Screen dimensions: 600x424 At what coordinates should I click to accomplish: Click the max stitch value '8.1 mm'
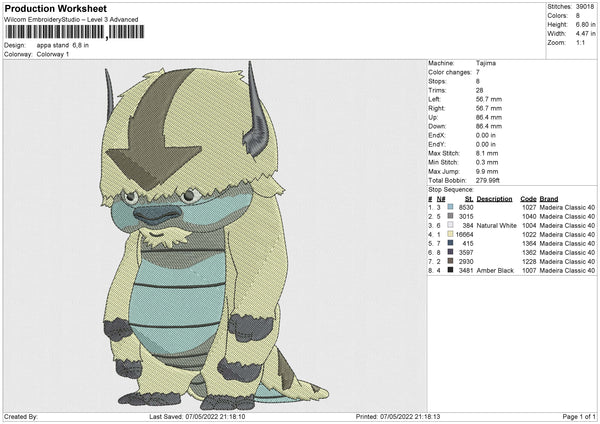(x=487, y=153)
